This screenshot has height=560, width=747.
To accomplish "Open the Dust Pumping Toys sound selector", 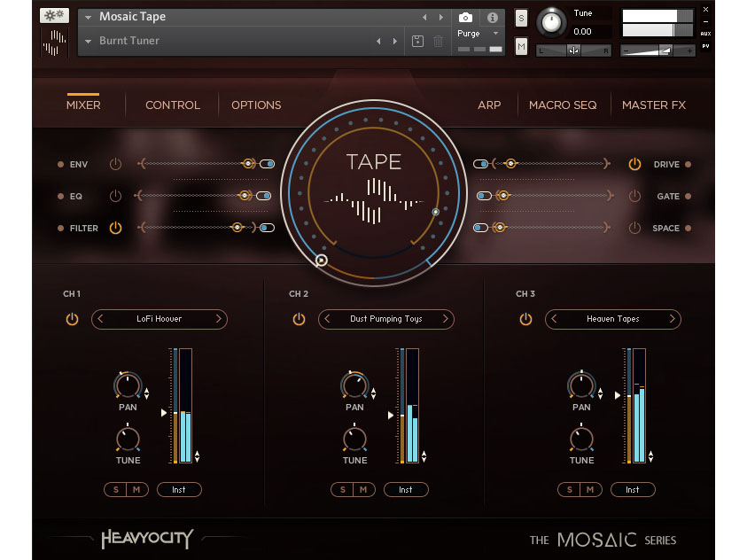I will [385, 319].
